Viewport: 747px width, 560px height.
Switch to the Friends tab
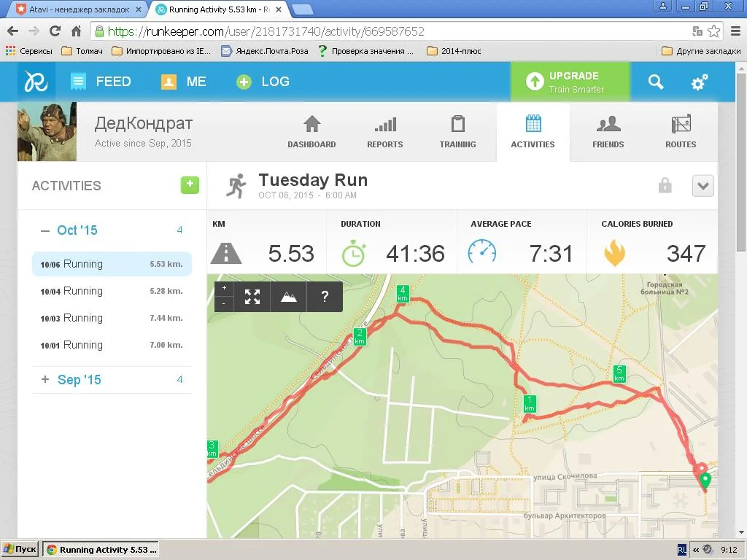coord(608,132)
